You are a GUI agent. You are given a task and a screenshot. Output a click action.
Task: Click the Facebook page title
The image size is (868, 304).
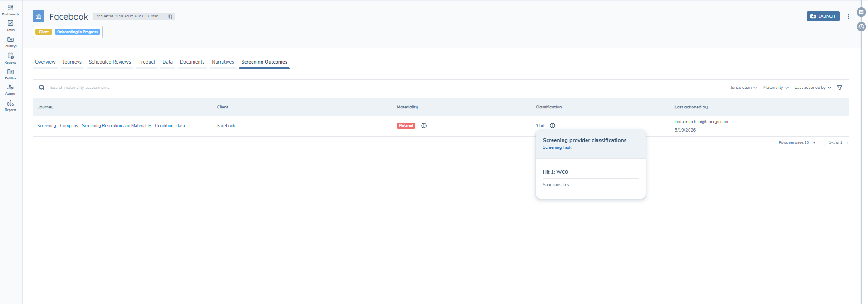click(69, 17)
